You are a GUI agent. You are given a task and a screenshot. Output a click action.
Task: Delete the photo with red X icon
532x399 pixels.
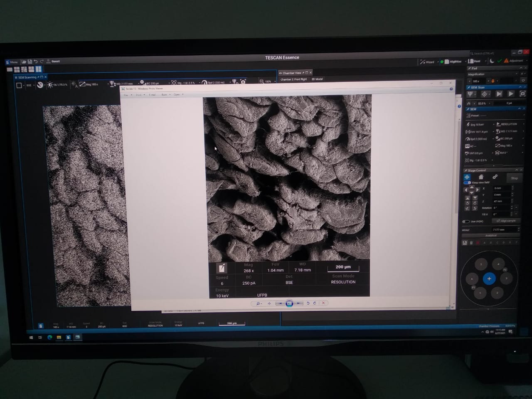click(323, 303)
